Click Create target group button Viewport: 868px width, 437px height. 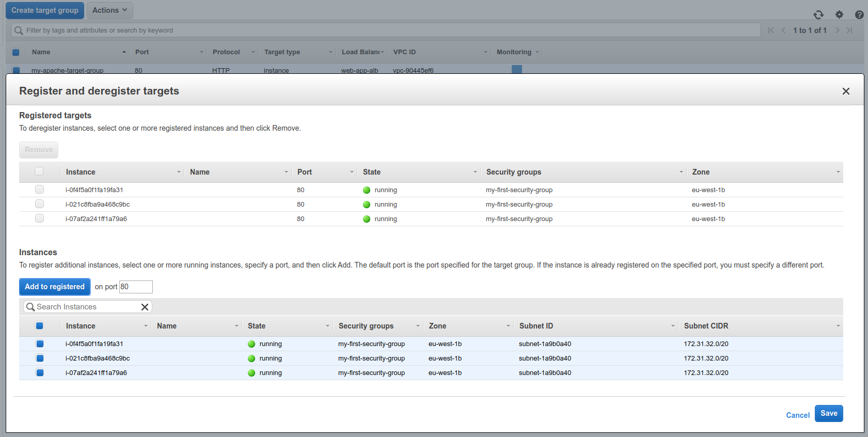click(x=45, y=10)
